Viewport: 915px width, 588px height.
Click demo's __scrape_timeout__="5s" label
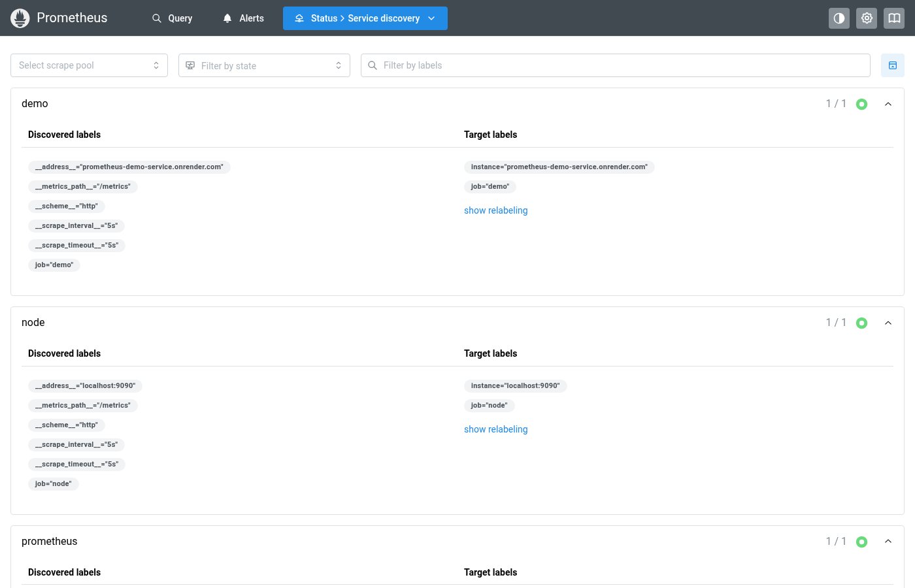pyautogui.click(x=77, y=246)
